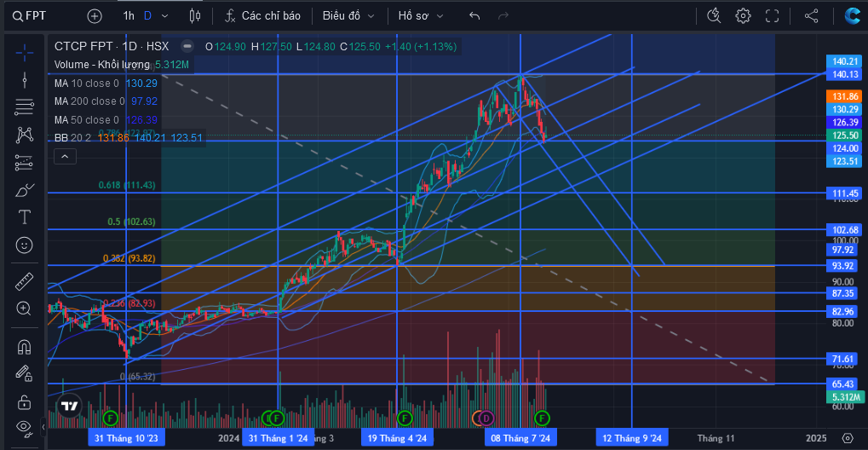This screenshot has height=450, width=868.
Task: Select the forecast projection tool
Action: [x=25, y=163]
